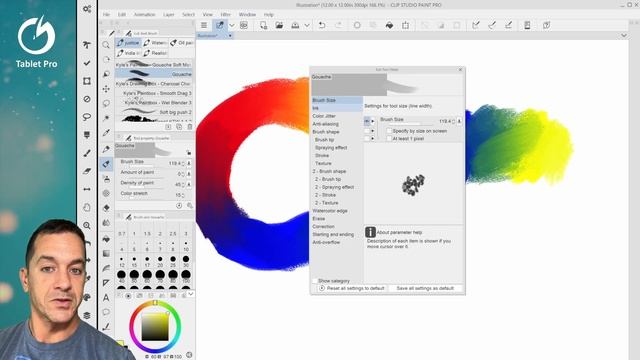The image size is (640, 360).
Task: Open dropdown arrow next to save icon
Action: (307, 25)
